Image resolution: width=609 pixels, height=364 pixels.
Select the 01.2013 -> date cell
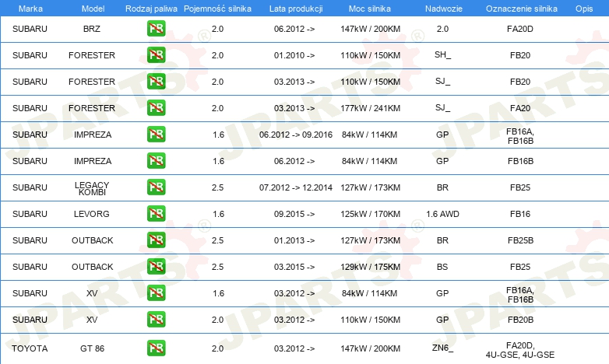[x=294, y=240]
